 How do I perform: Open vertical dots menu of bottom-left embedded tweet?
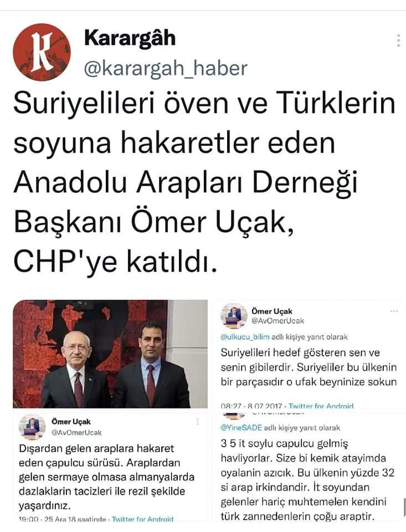coord(198,422)
